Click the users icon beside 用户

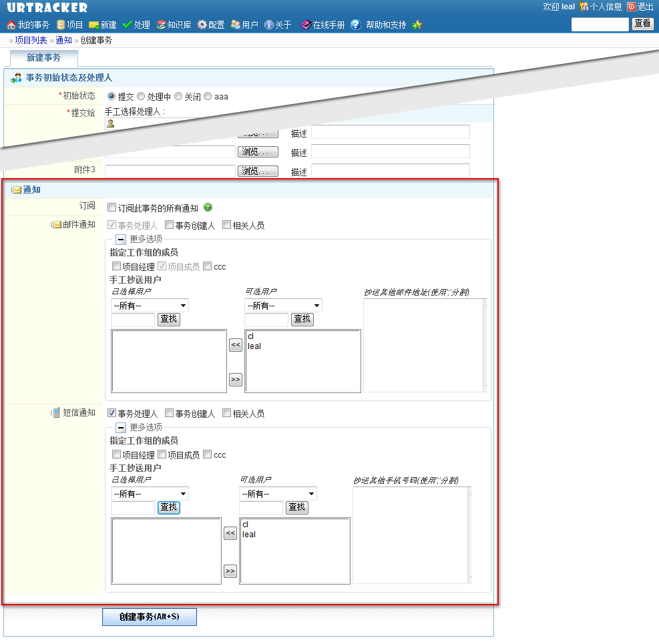236,25
